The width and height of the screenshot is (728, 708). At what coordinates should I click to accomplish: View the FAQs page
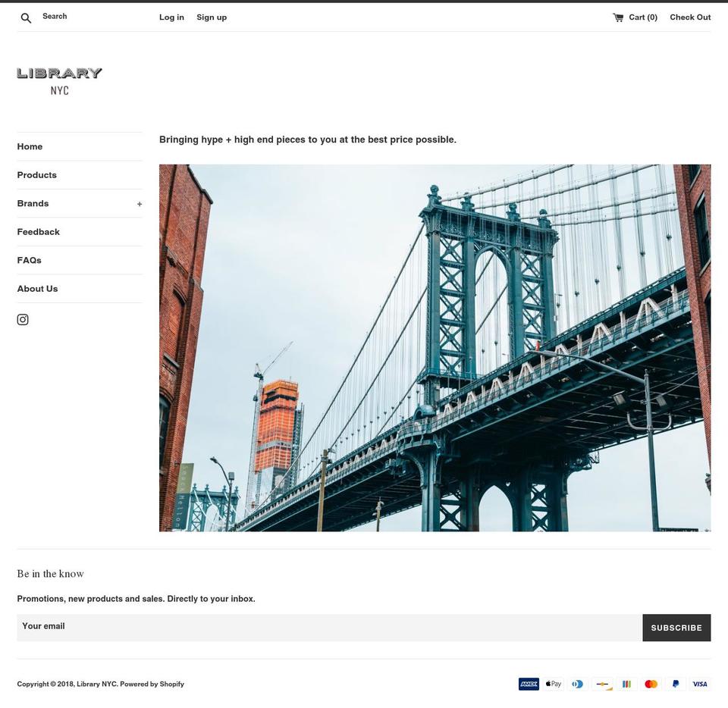[30, 260]
